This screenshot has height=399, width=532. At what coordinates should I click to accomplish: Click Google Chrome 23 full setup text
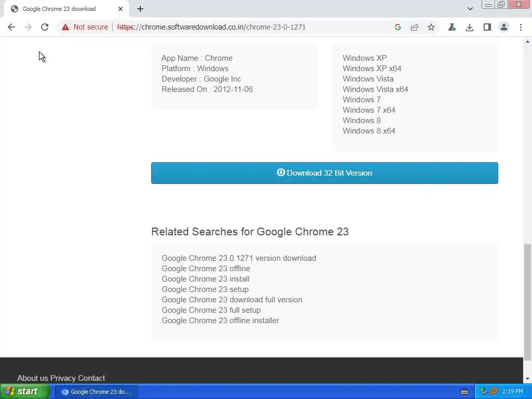211,310
